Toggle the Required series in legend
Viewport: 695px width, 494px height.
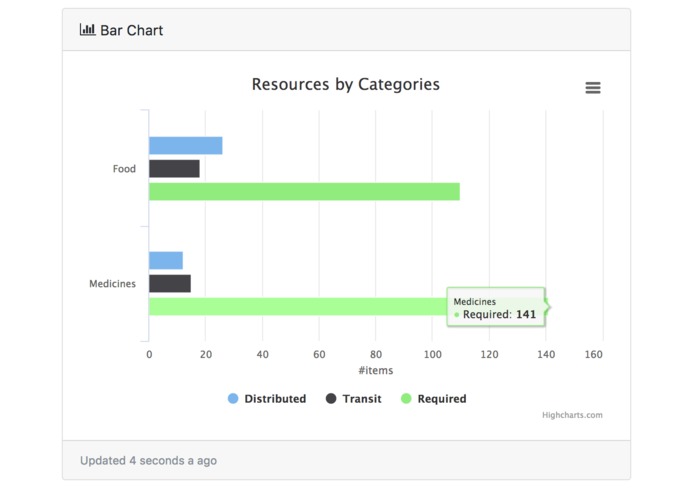tap(433, 399)
